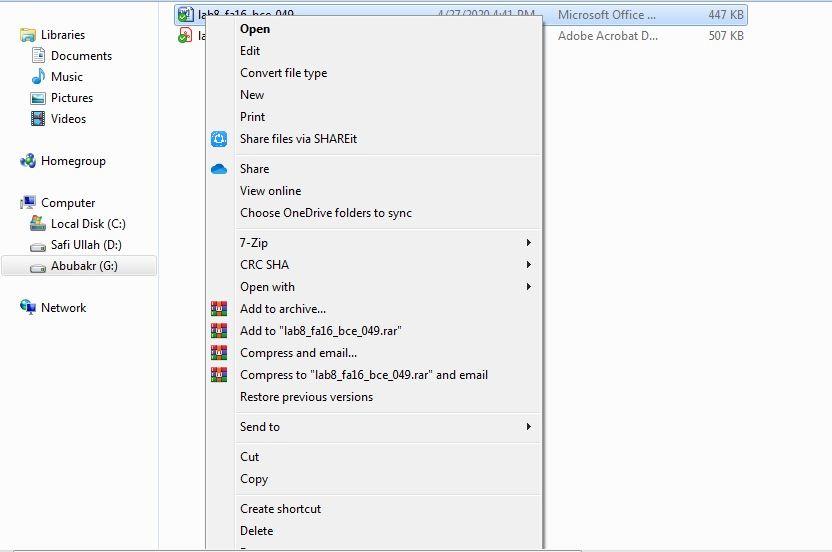
Task: Click the "Adobe Acrobat D..." type cell
Action: (x=608, y=36)
